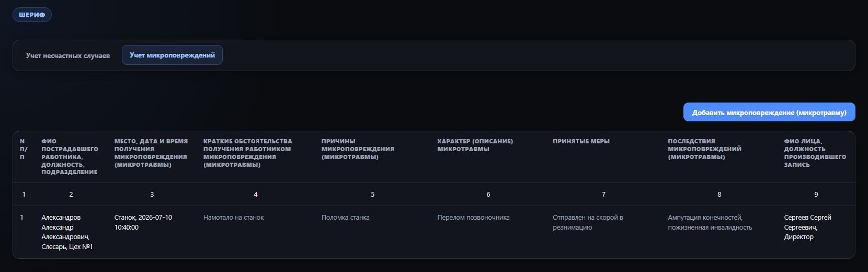Click the N П/П column header
The height and width of the screenshot is (272, 868).
pos(24,149)
